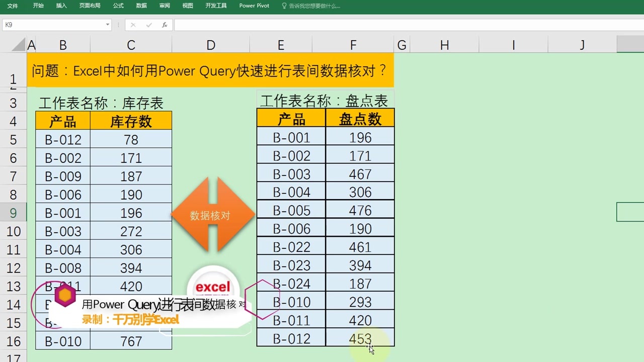Select column I header

point(513,45)
